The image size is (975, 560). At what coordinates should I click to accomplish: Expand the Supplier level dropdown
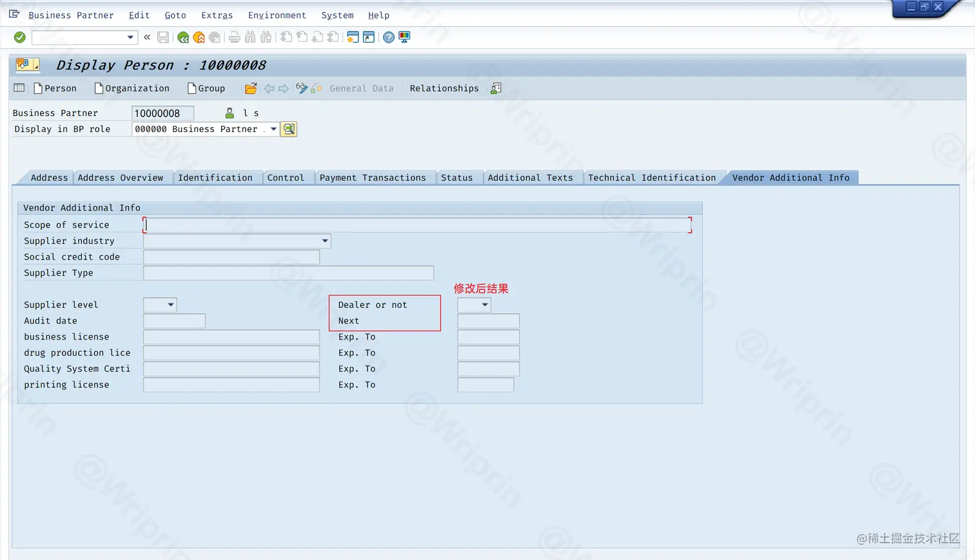pos(171,305)
